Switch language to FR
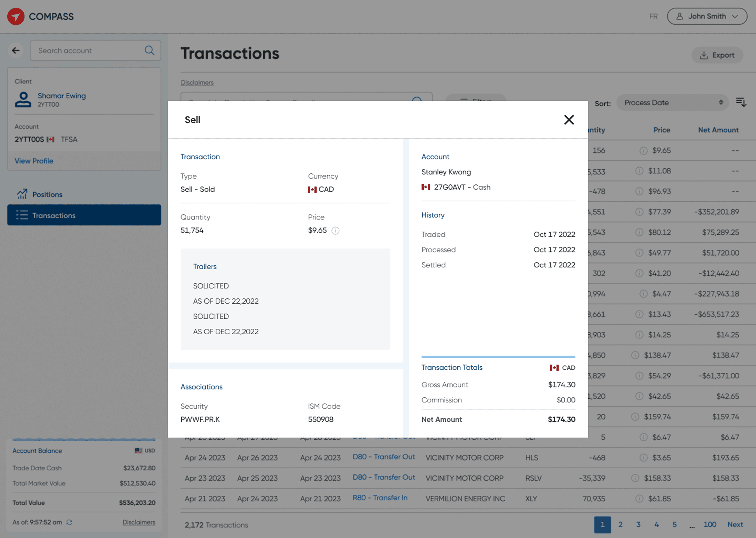 (653, 16)
